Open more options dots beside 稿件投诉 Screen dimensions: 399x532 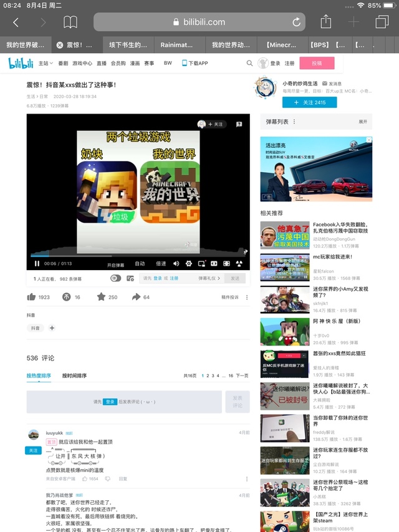pyautogui.click(x=247, y=297)
